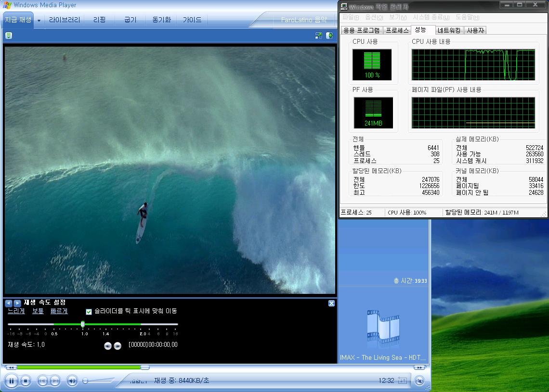Click the play speed slider handle
The height and width of the screenshot is (392, 549).
(x=83, y=324)
